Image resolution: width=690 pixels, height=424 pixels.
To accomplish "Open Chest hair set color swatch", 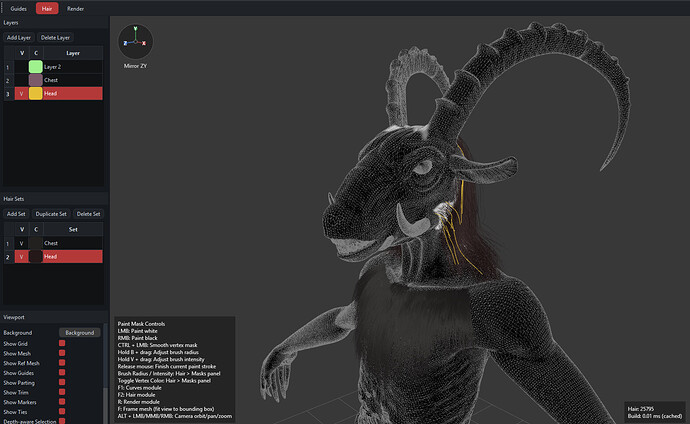I will 36,243.
